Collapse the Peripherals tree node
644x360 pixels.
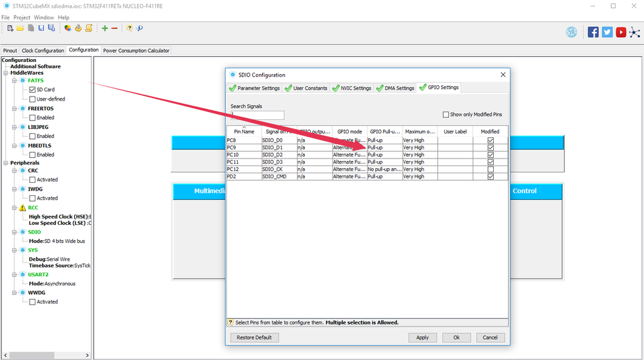6,163
